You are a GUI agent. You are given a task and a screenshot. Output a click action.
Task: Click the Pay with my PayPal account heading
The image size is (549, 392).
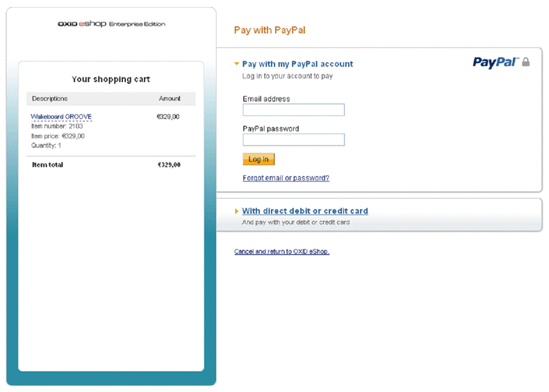pos(297,64)
